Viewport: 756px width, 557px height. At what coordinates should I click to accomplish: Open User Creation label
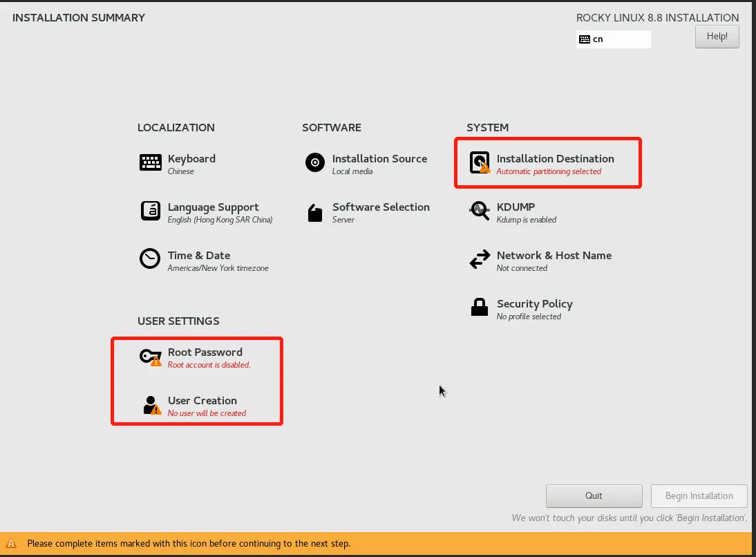202,400
